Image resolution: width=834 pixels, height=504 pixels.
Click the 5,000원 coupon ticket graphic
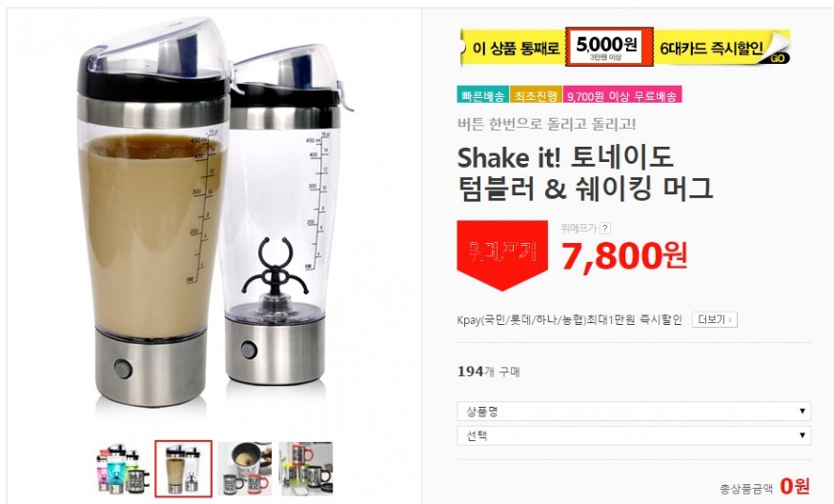coord(609,48)
